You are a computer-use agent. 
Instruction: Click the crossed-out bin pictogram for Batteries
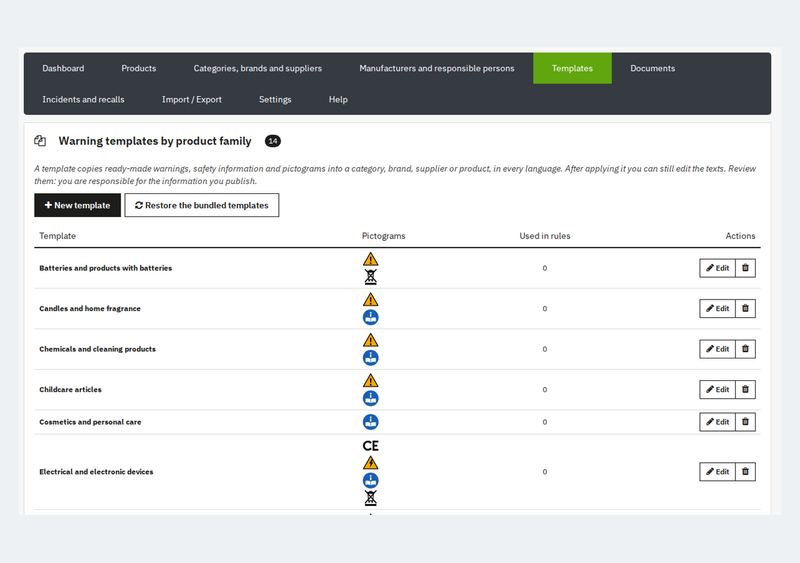pyautogui.click(x=370, y=277)
